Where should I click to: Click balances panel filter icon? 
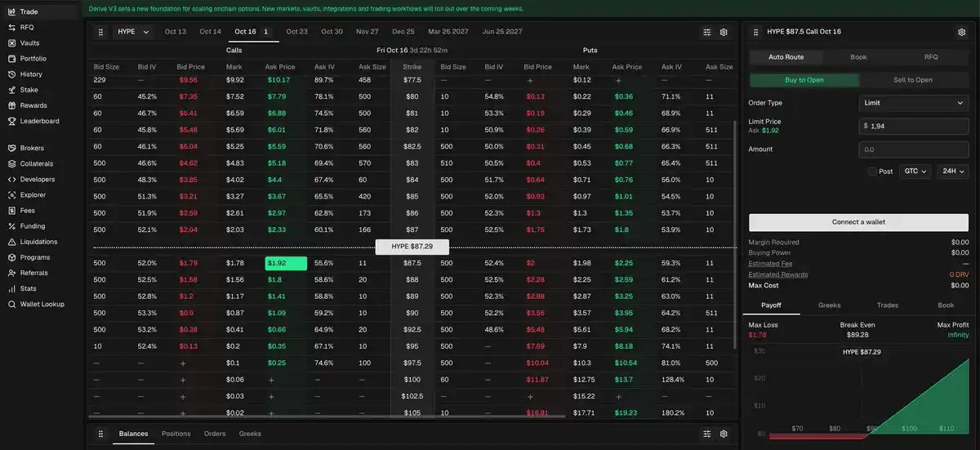coord(707,434)
